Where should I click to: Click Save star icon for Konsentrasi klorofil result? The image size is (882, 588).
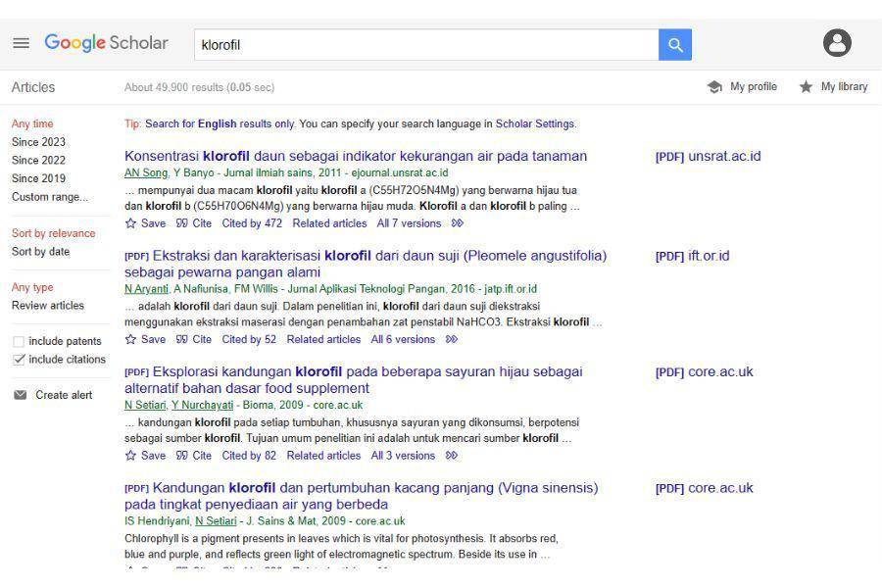coord(130,223)
